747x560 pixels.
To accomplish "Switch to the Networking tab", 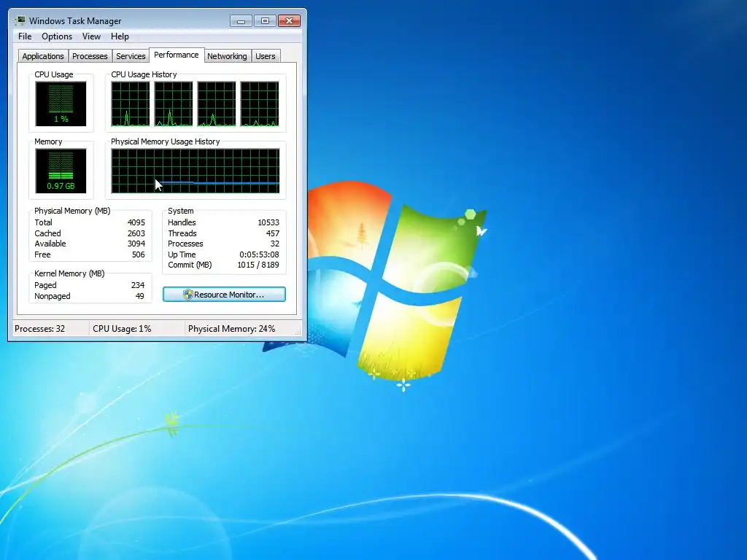I will coord(227,56).
